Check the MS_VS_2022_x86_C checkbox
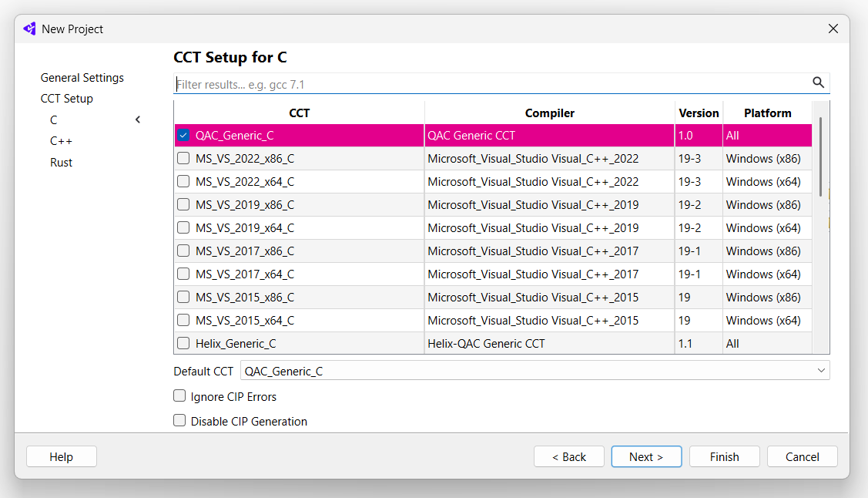 point(183,159)
